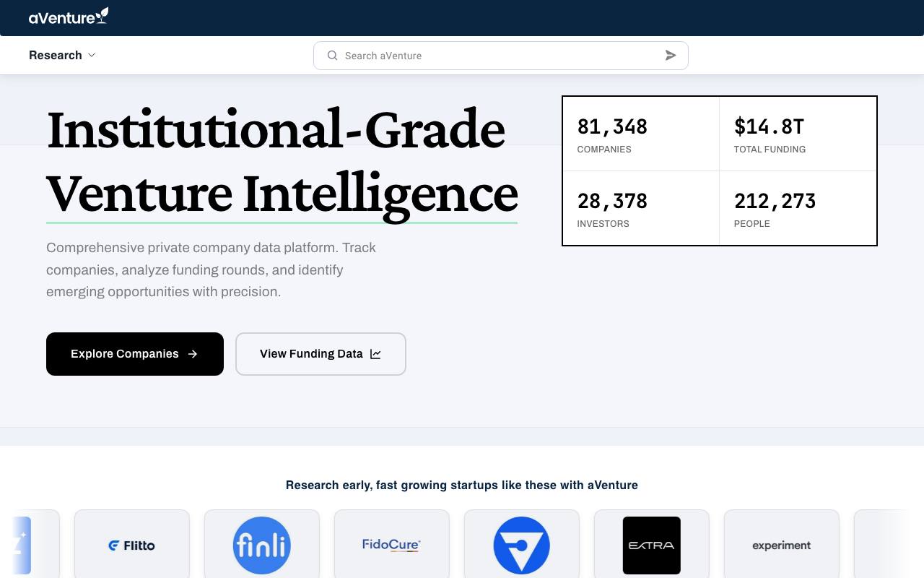
Task: Open Explore Companies button
Action: pos(135,354)
